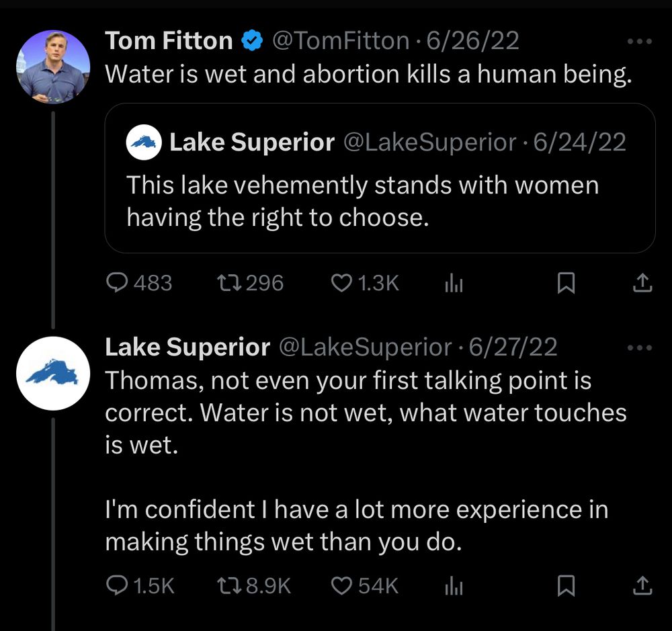Bookmark Lake Superior's reply

566,585
